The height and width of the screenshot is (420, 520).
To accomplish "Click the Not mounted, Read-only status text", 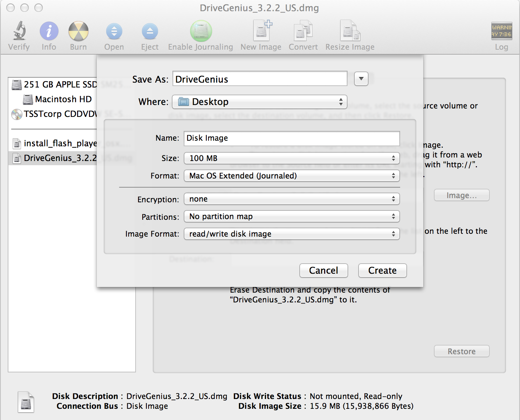I will 356,396.
